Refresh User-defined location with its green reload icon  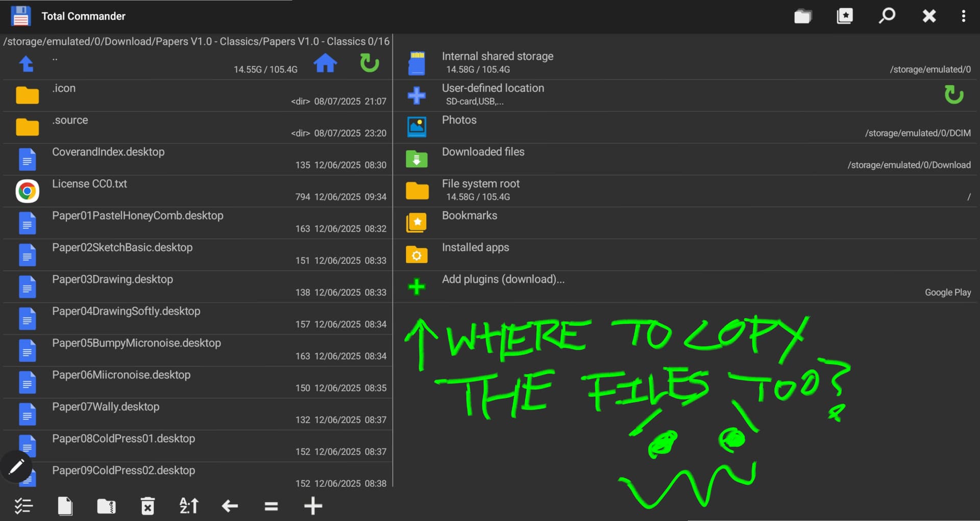point(953,94)
